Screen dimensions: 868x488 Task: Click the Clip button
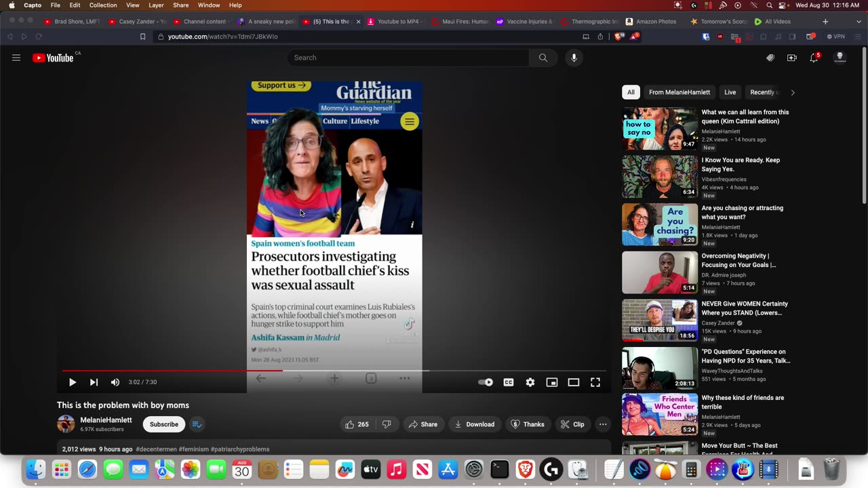click(572, 424)
